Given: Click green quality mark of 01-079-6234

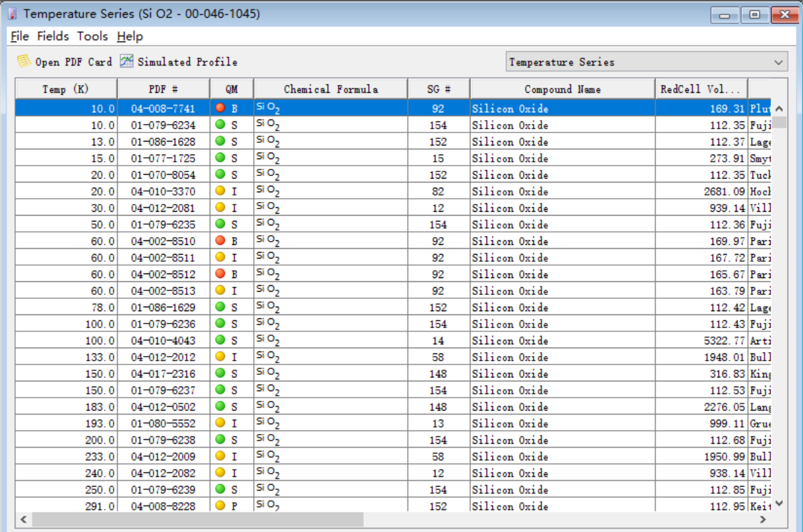Looking at the screenshot, I should point(220,124).
